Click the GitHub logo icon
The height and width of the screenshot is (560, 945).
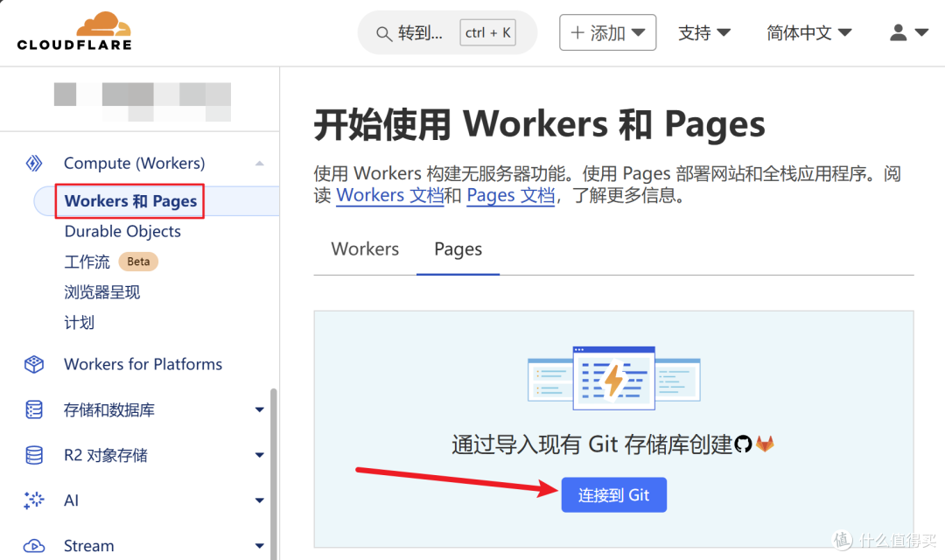[743, 444]
